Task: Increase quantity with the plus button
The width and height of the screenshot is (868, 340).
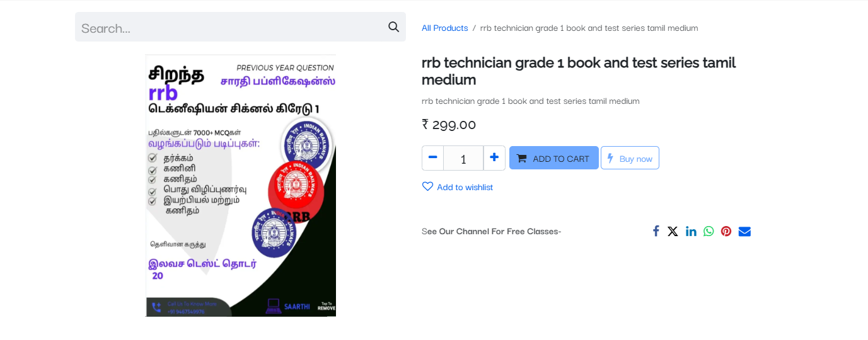Action: 494,158
